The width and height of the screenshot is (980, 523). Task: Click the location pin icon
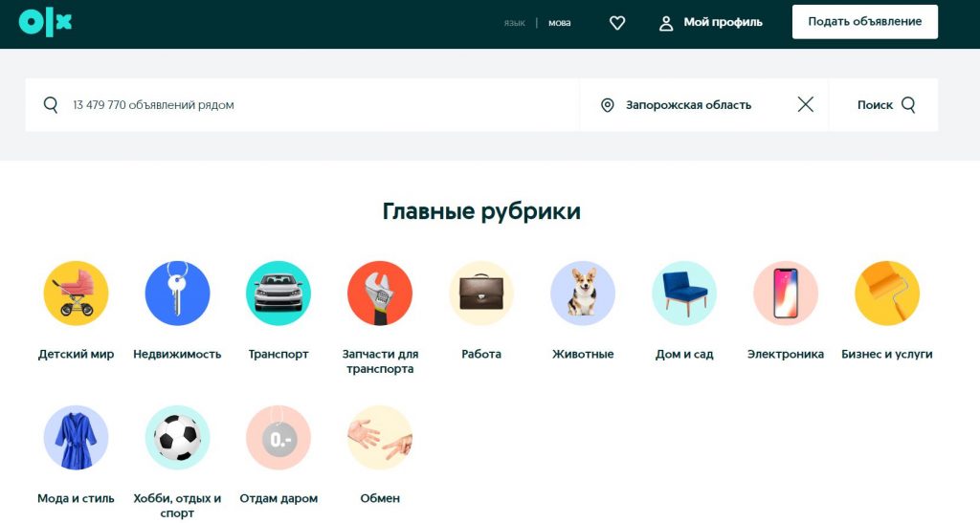(x=607, y=105)
